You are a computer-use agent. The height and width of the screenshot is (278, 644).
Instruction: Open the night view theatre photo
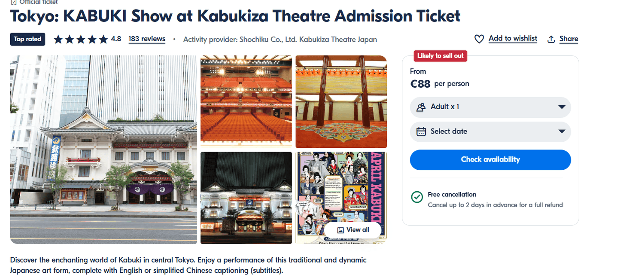(x=246, y=198)
